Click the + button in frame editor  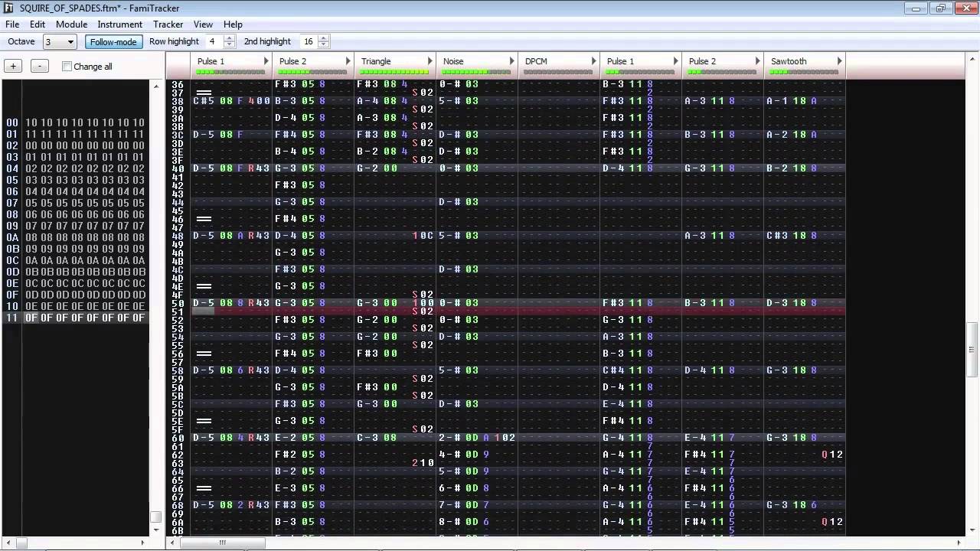pyautogui.click(x=13, y=67)
